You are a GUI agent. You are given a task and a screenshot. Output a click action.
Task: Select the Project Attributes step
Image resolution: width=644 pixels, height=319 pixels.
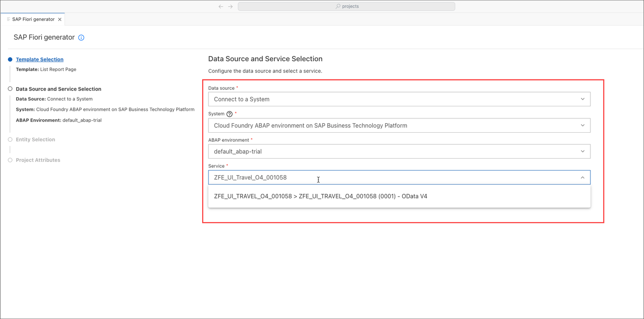pos(38,160)
